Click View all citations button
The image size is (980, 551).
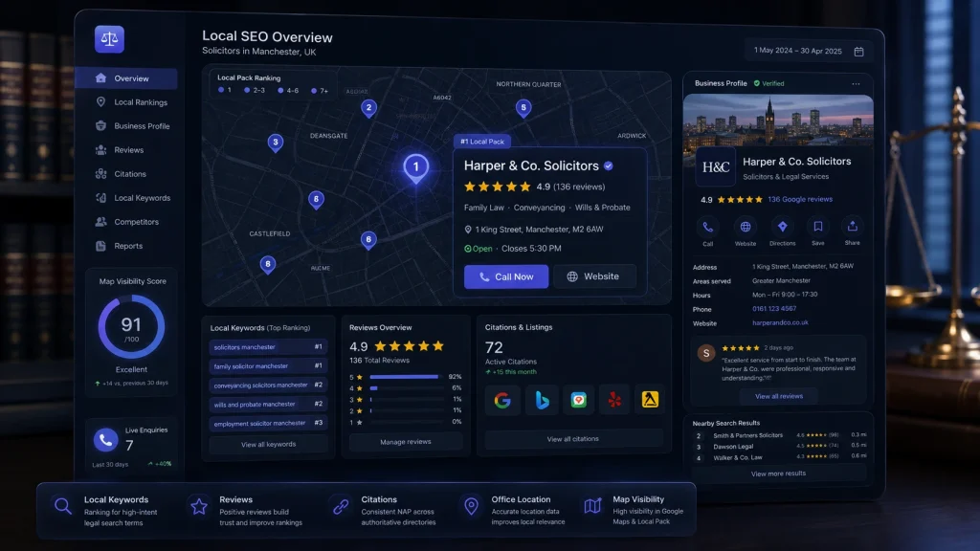click(572, 439)
